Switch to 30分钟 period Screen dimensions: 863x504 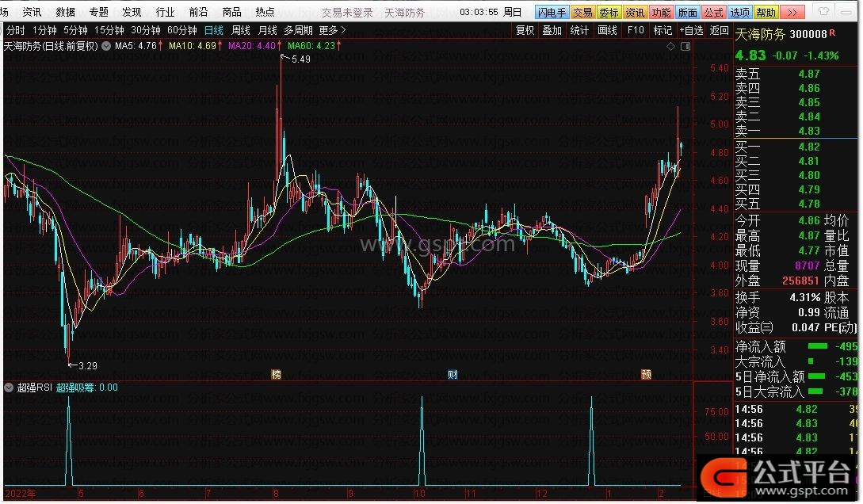pyautogui.click(x=146, y=30)
